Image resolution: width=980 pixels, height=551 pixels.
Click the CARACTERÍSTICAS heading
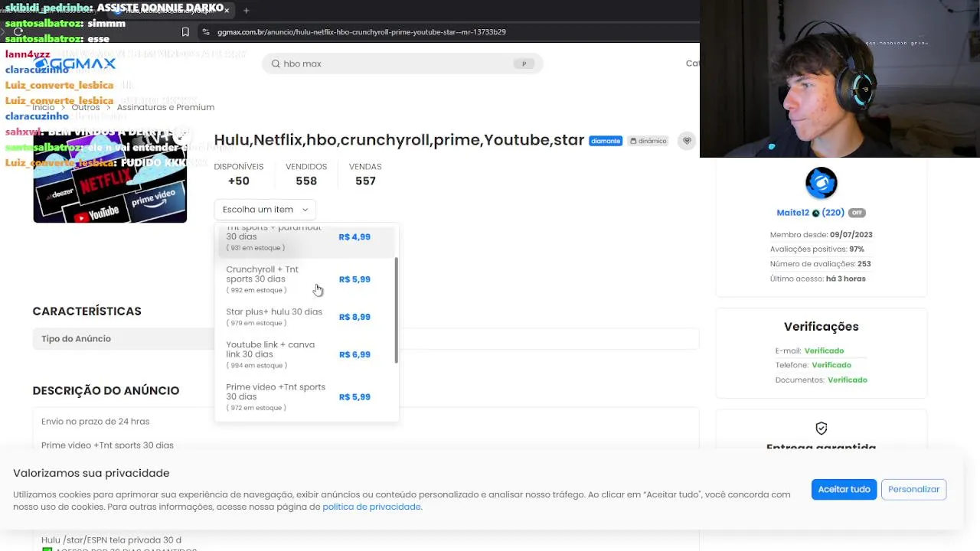[x=87, y=311]
